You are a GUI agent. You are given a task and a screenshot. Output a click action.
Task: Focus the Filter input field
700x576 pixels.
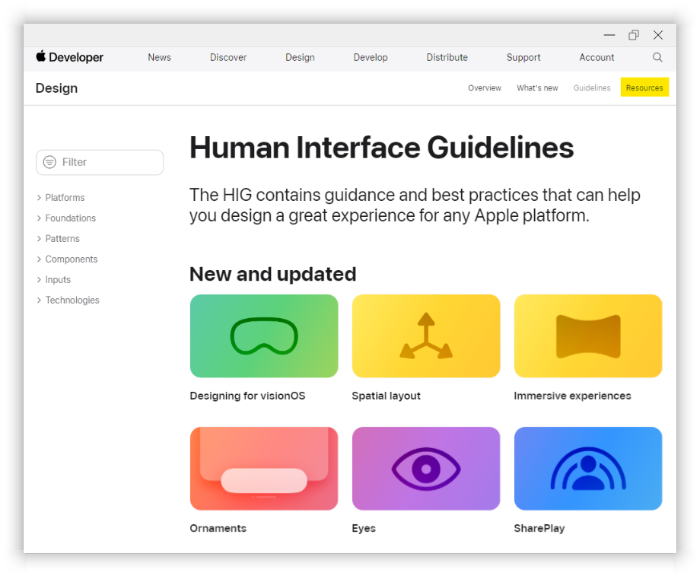pyautogui.click(x=100, y=162)
